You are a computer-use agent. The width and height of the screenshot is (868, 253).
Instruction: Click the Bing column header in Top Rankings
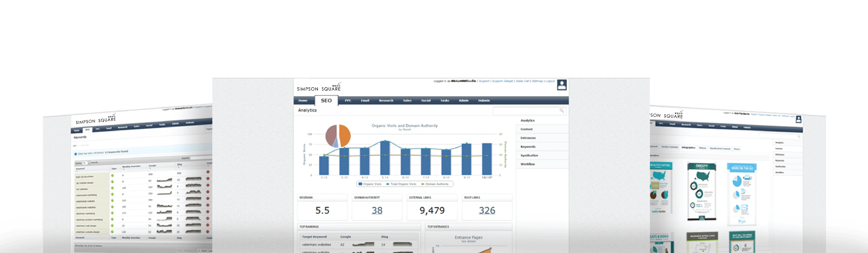click(384, 237)
